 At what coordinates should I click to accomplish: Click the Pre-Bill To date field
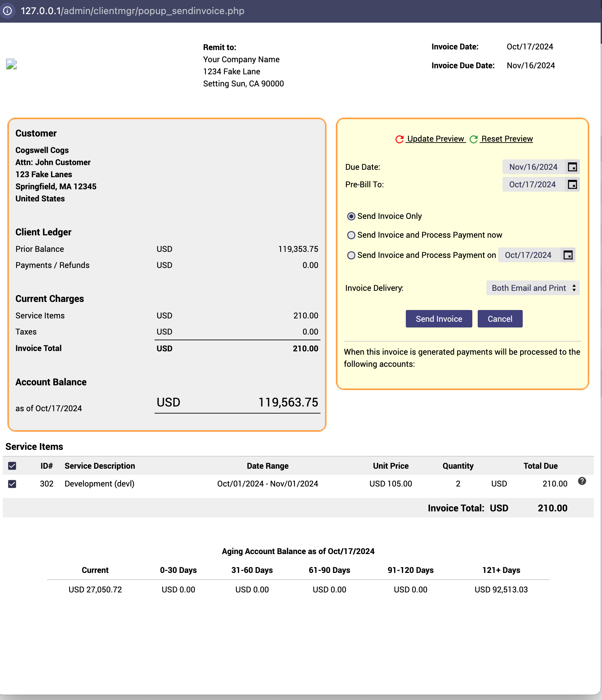tap(532, 185)
